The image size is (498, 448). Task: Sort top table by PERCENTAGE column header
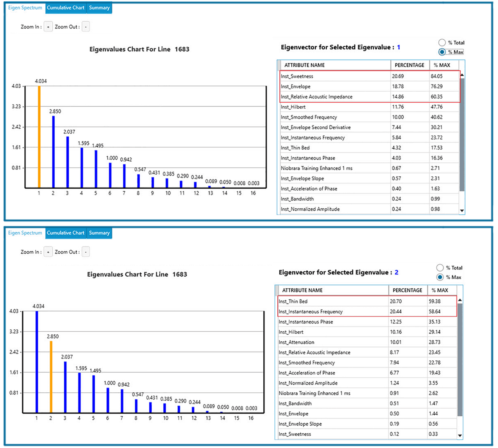point(410,65)
